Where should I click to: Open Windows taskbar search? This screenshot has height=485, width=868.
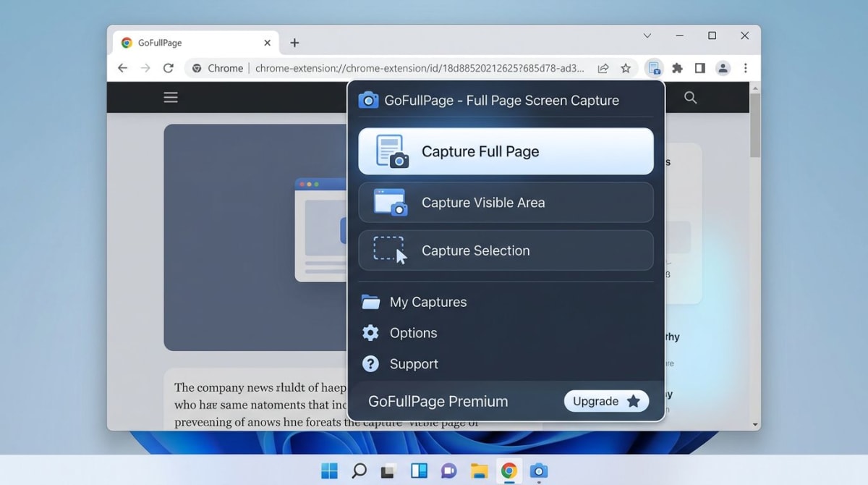pos(359,471)
